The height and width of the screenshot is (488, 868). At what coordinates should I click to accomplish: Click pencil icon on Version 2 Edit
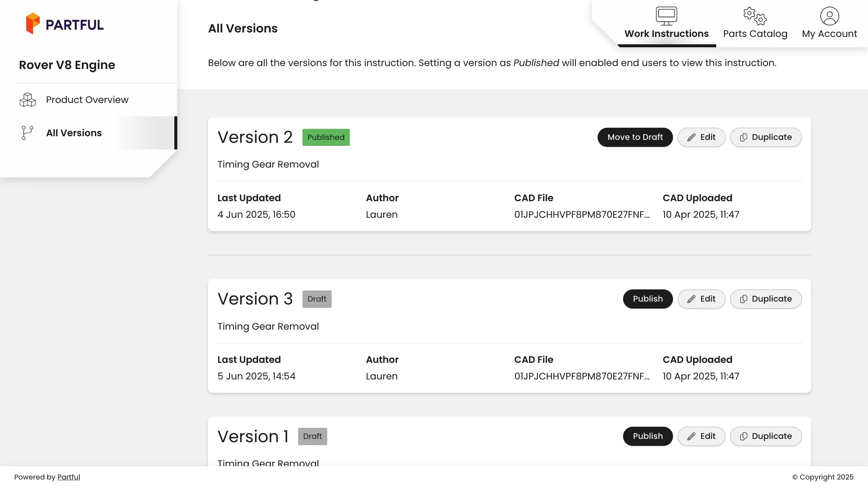pos(691,137)
